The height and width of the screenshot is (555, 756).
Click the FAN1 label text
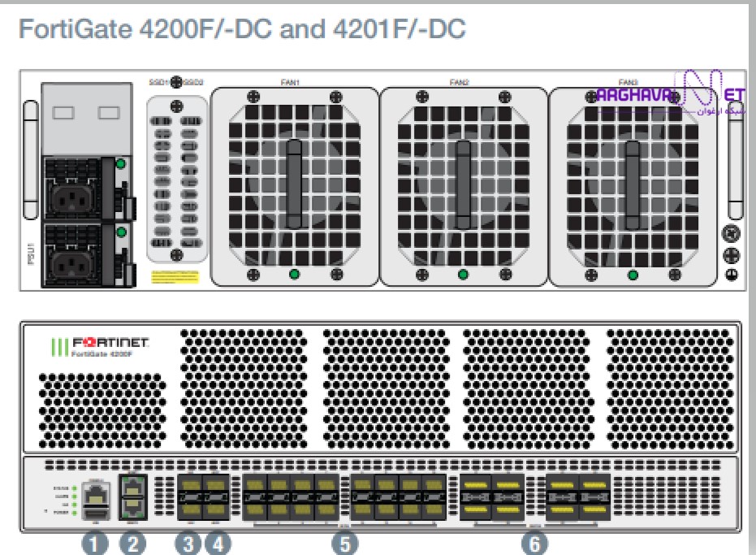tap(290, 83)
